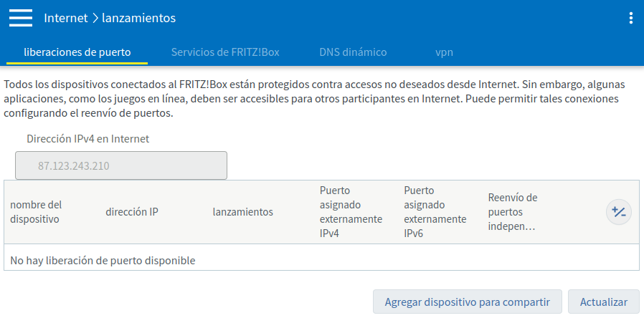Open the hamburger navigation menu

tap(21, 18)
